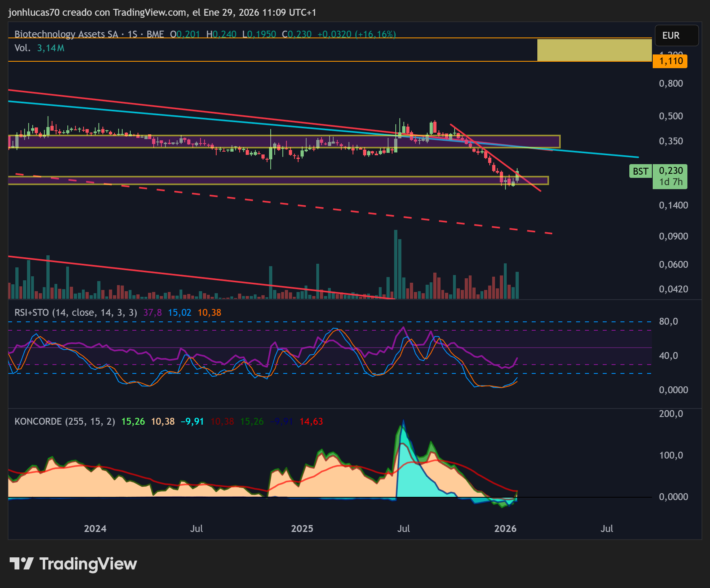Screen dimensions: 710x588
Task: Click the 0,0900 price axis label
Action: [x=674, y=236]
